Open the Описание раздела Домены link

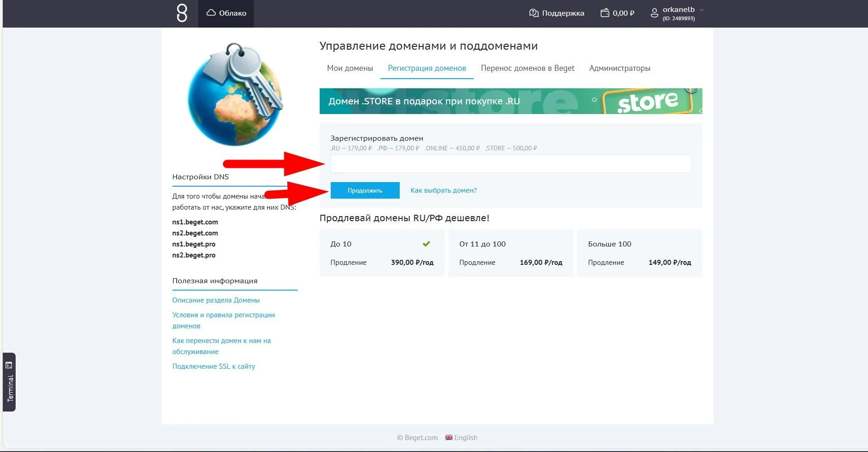tap(216, 300)
